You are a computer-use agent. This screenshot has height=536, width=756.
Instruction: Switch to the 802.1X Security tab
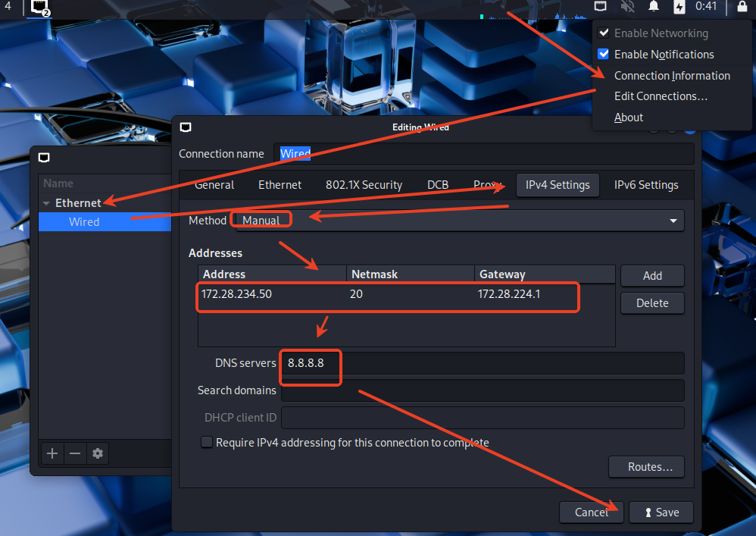[x=364, y=185]
